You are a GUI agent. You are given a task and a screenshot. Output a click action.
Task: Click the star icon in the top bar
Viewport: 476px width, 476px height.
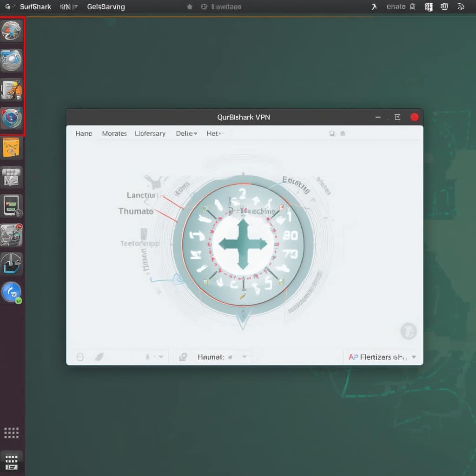click(x=190, y=7)
